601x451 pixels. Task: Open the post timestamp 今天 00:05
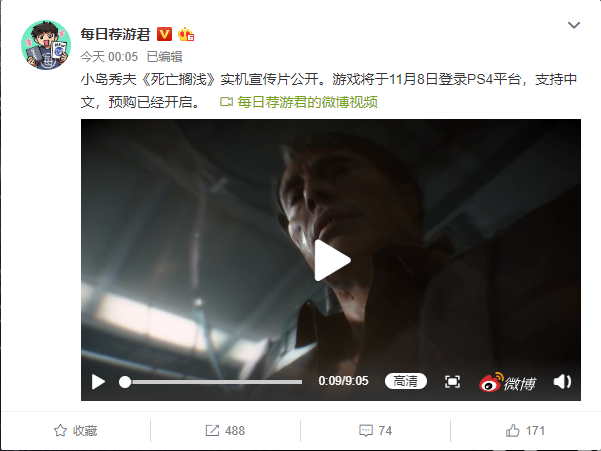pos(109,57)
